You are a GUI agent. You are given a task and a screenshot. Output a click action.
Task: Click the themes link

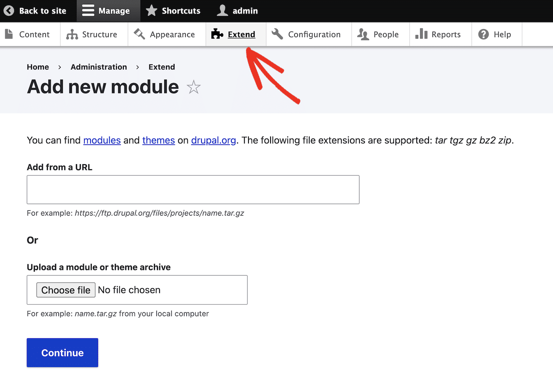click(x=158, y=140)
